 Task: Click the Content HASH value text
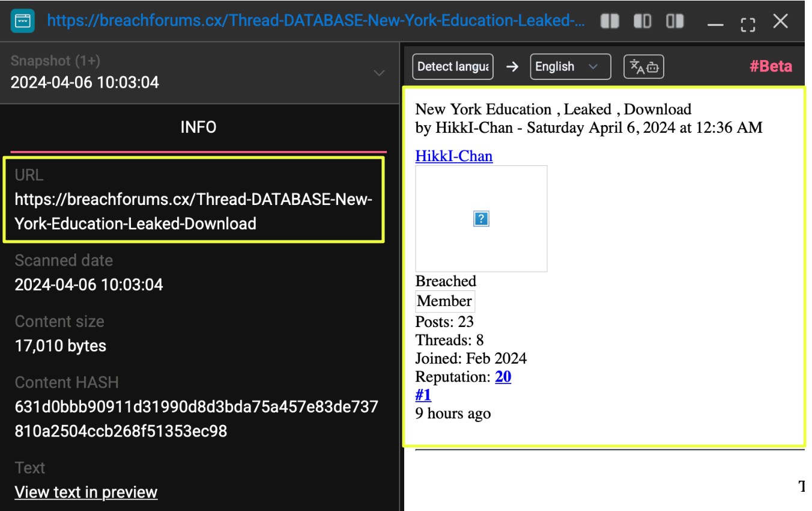tap(196, 419)
